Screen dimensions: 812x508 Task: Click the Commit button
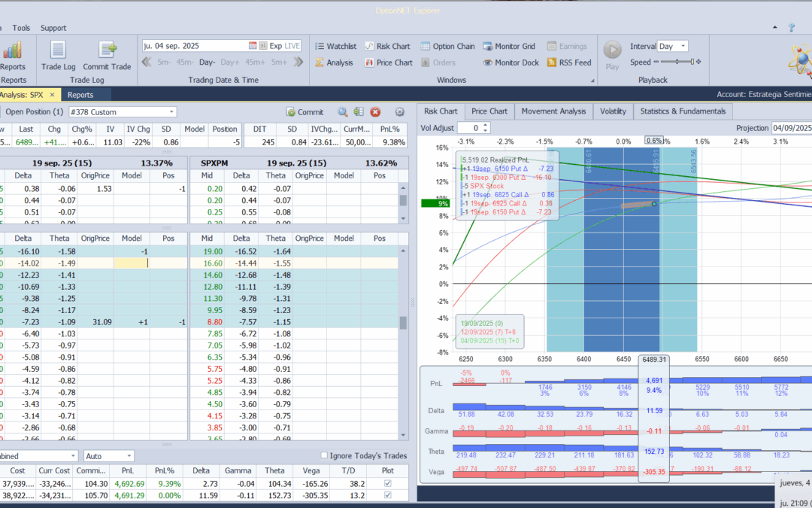click(x=304, y=112)
